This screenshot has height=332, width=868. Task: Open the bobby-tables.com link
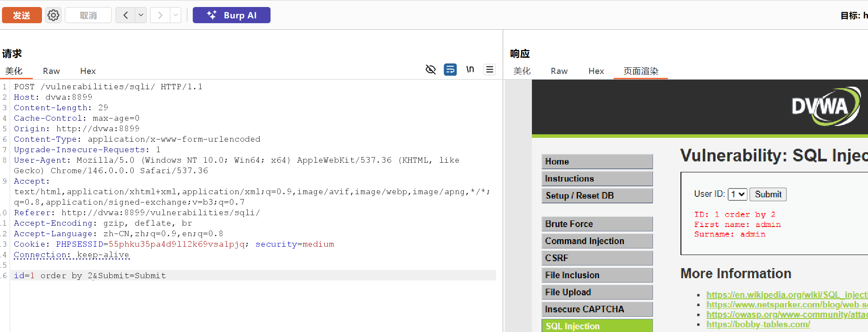[758, 325]
